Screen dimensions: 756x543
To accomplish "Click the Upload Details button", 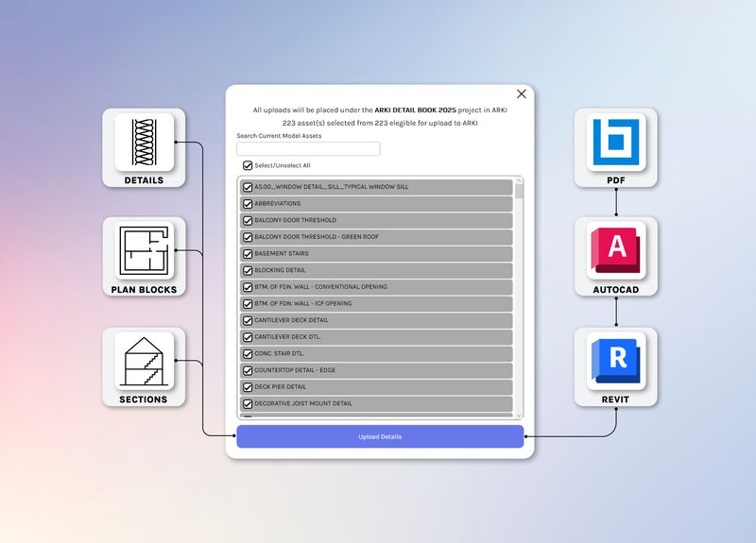I will [x=380, y=437].
